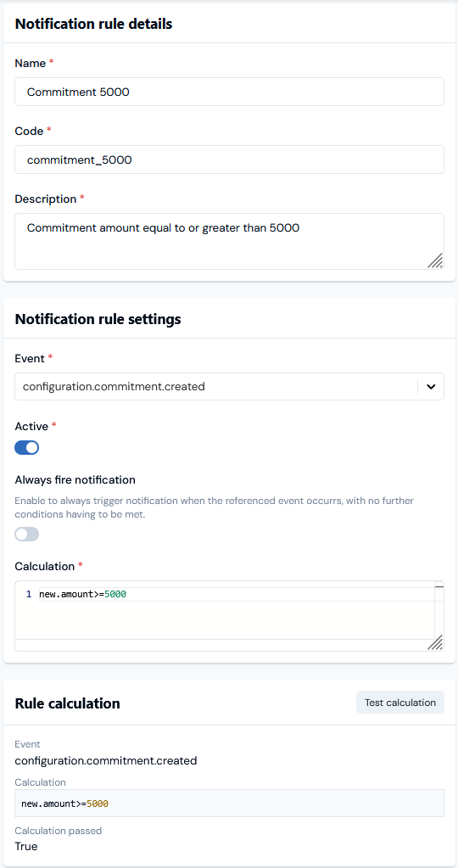
Task: Click into the Description text area
Action: point(229,241)
